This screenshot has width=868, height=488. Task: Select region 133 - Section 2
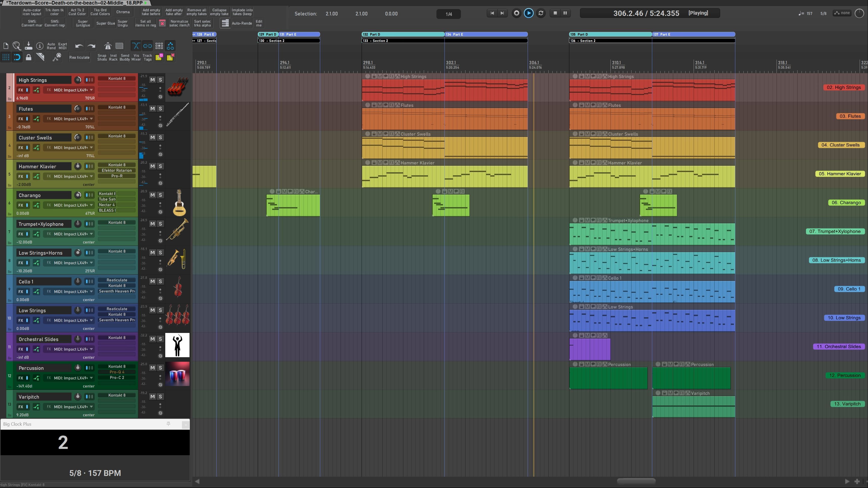point(444,41)
